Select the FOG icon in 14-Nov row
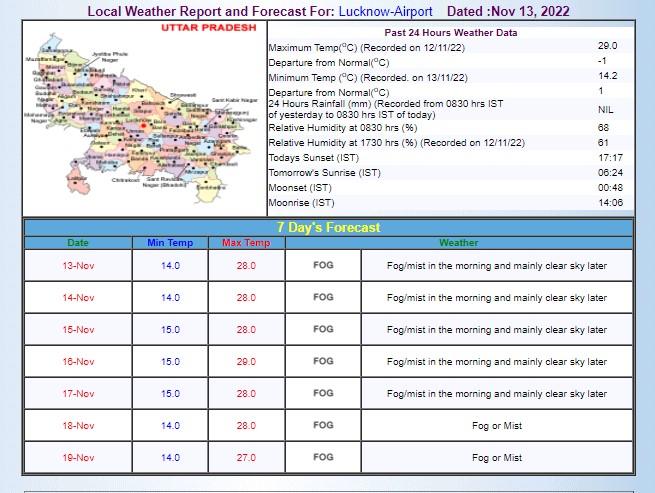The image size is (655, 493). tap(323, 297)
